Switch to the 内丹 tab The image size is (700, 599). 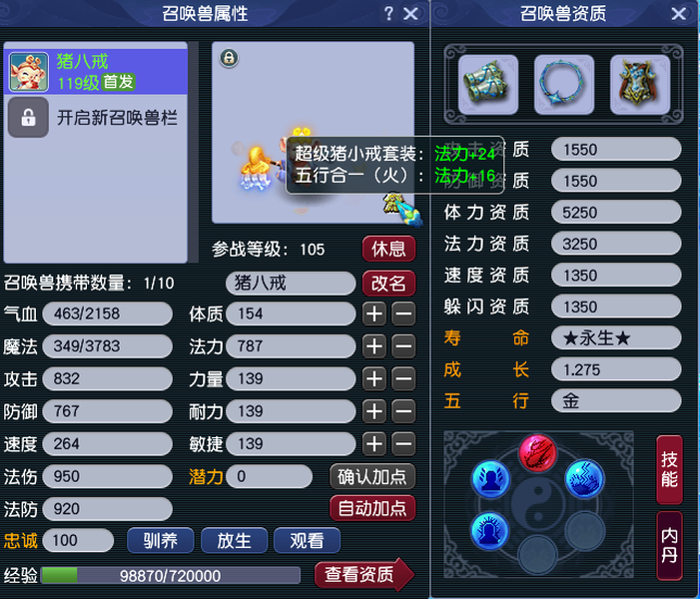click(x=669, y=545)
